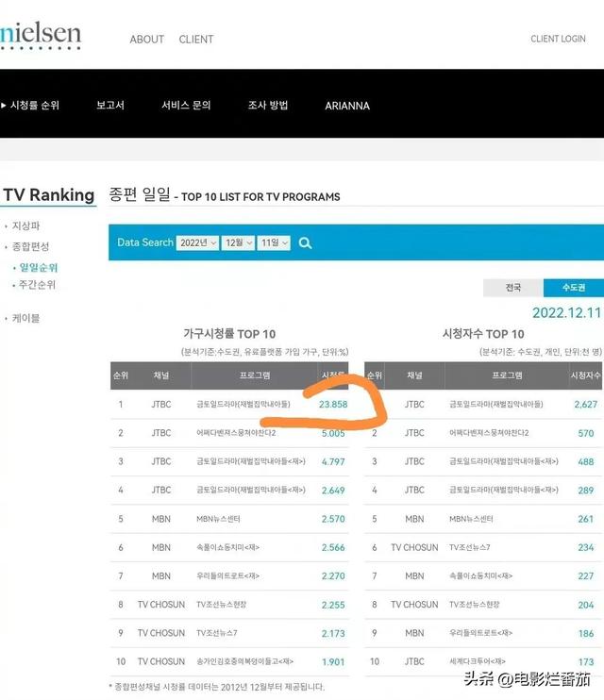The height and width of the screenshot is (700, 604).
Task: Open 보고서 navigation item
Action: 110,106
